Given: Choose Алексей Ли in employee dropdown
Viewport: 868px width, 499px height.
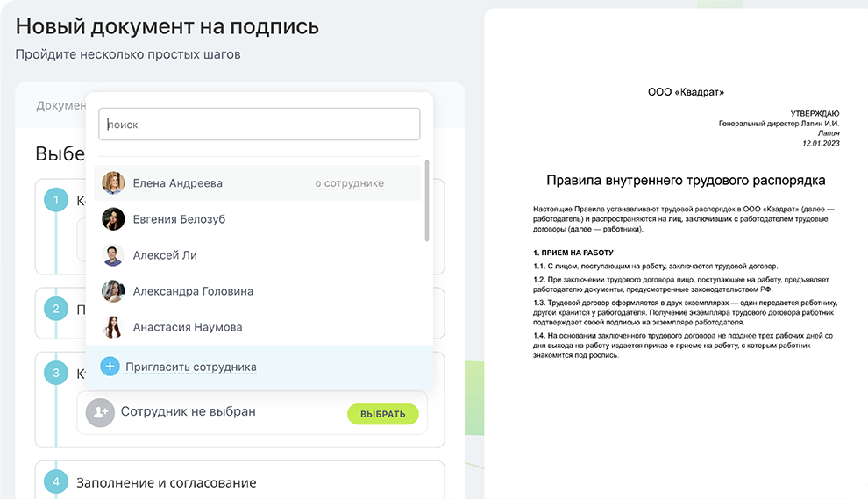Looking at the screenshot, I should pyautogui.click(x=165, y=255).
